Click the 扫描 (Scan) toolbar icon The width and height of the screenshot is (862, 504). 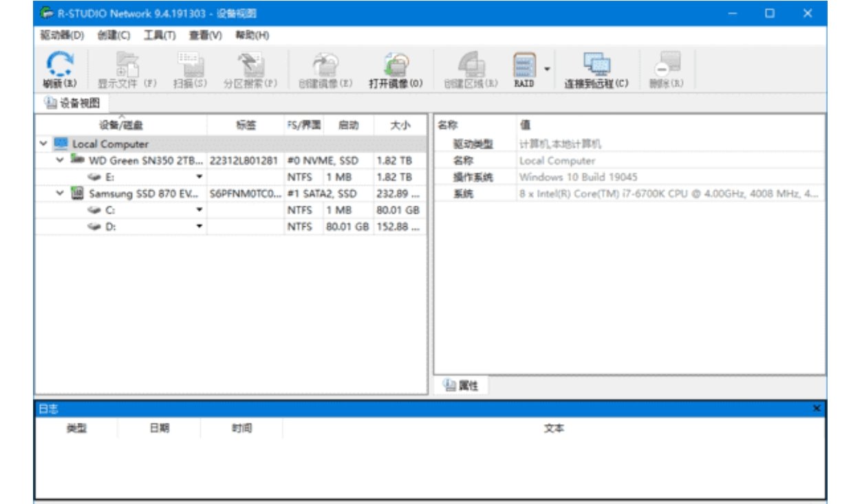[190, 64]
